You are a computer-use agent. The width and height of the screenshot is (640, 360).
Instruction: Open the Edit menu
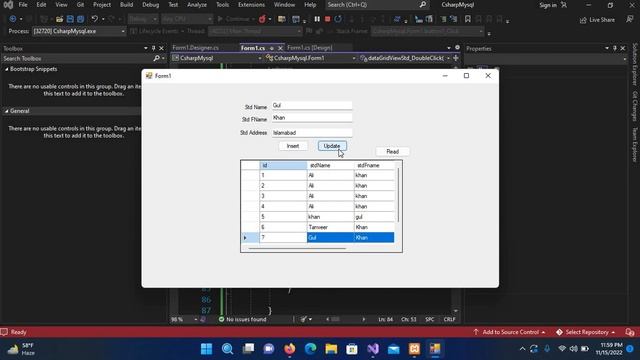point(41,5)
